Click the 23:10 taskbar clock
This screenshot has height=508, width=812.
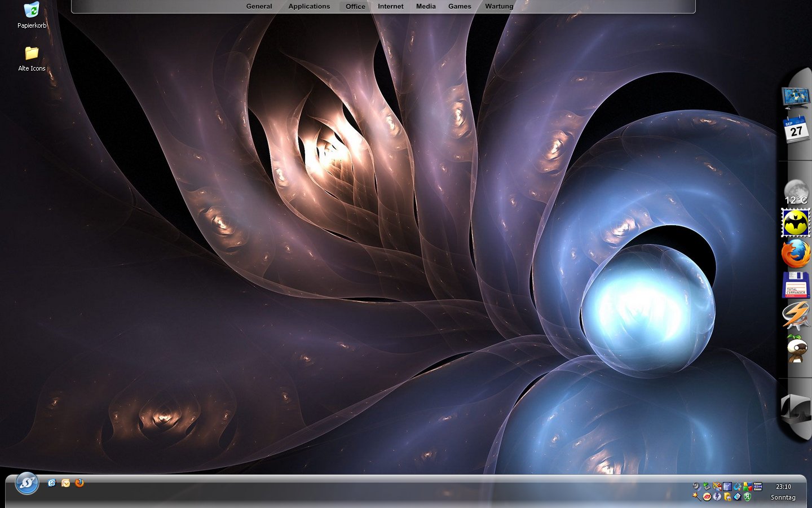point(783,487)
